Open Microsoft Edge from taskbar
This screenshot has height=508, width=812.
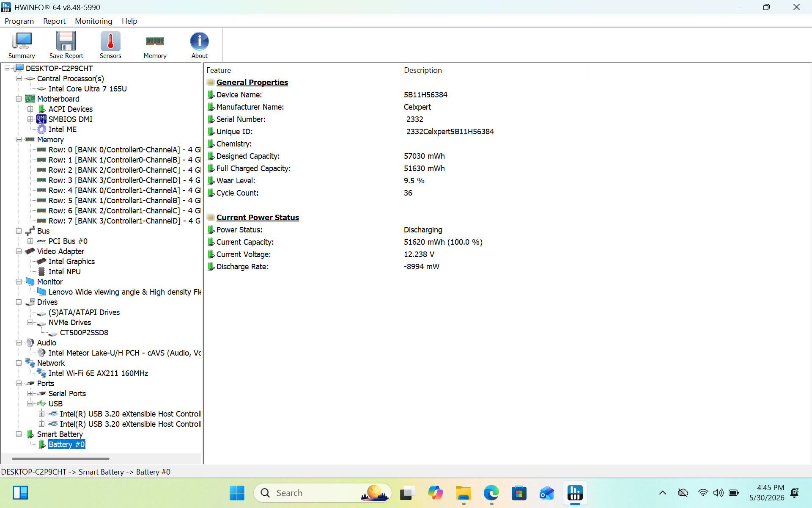(491, 493)
